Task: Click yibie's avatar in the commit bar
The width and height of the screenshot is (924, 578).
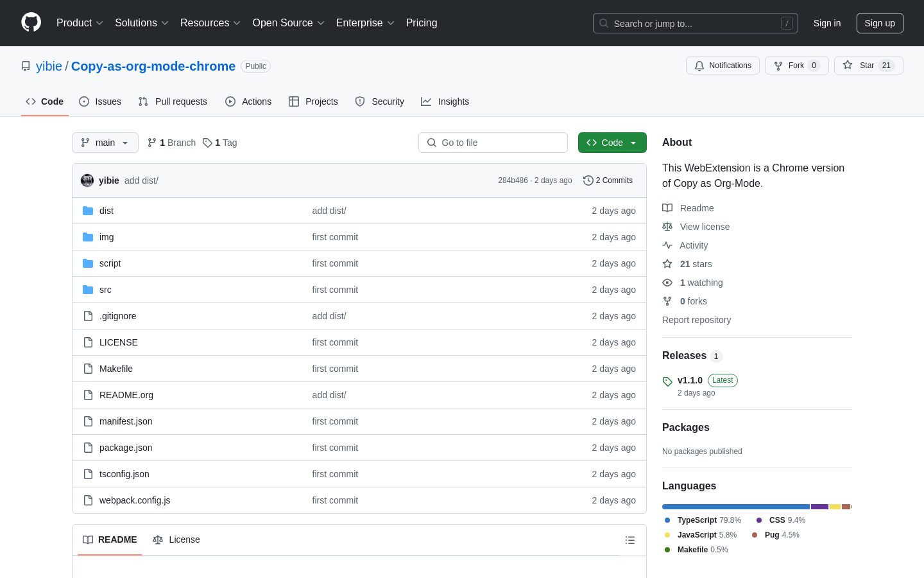Action: click(87, 180)
